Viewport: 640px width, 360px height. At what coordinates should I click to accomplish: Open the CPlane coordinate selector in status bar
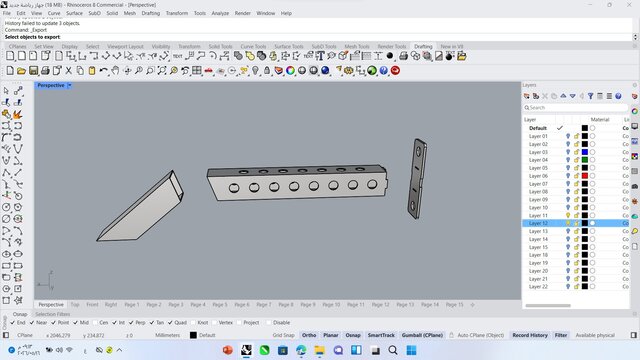pos(25,335)
